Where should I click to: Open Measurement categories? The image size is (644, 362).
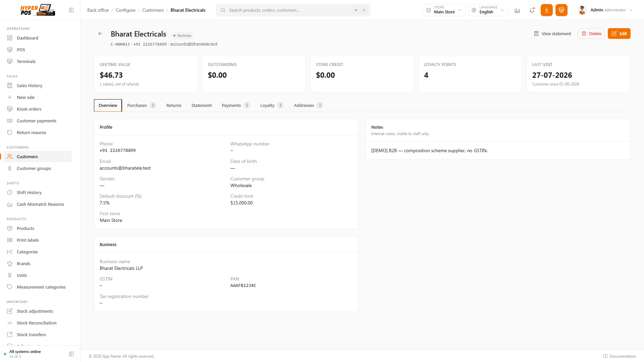pos(38,287)
